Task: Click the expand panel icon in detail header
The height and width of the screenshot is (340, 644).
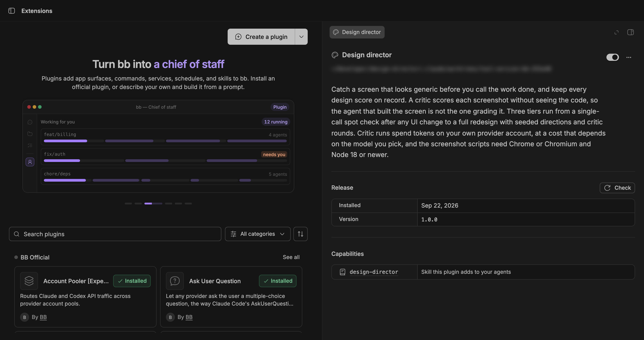Action: 616,32
